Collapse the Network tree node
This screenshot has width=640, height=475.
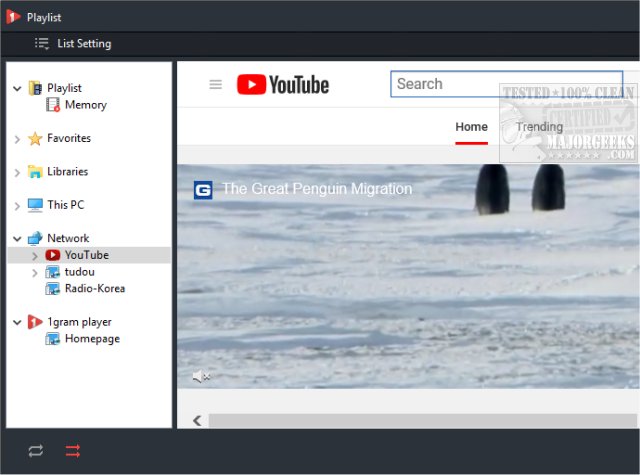17,239
